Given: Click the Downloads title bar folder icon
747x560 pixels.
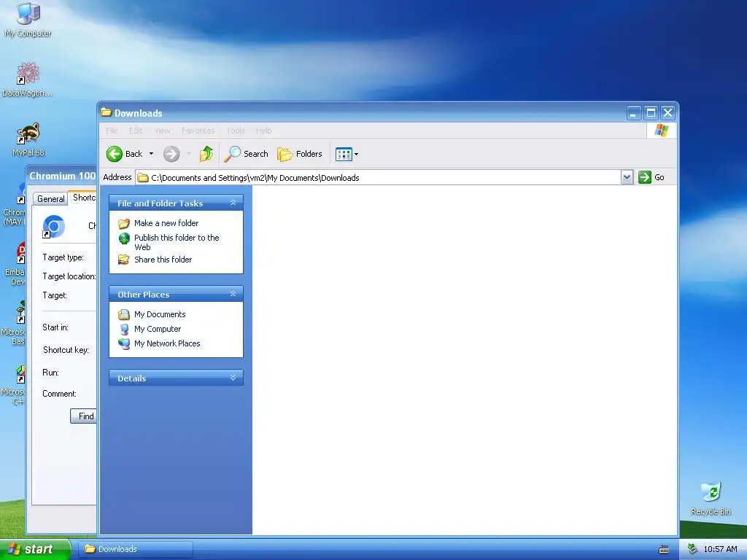Looking at the screenshot, I should click(107, 112).
